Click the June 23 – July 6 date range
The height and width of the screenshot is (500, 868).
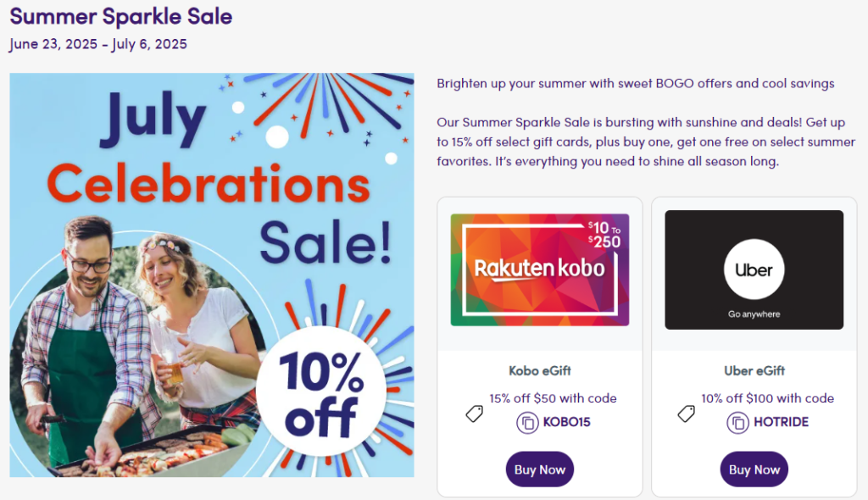coord(98,44)
